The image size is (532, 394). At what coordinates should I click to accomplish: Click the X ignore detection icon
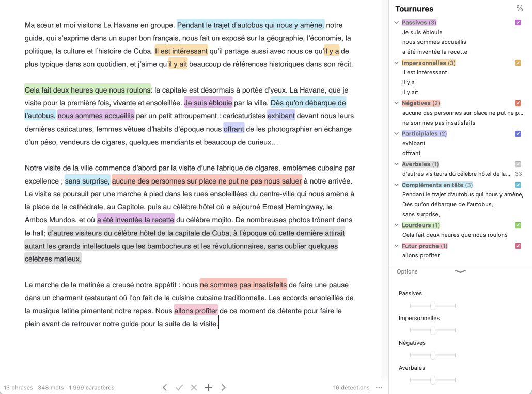(x=194, y=387)
